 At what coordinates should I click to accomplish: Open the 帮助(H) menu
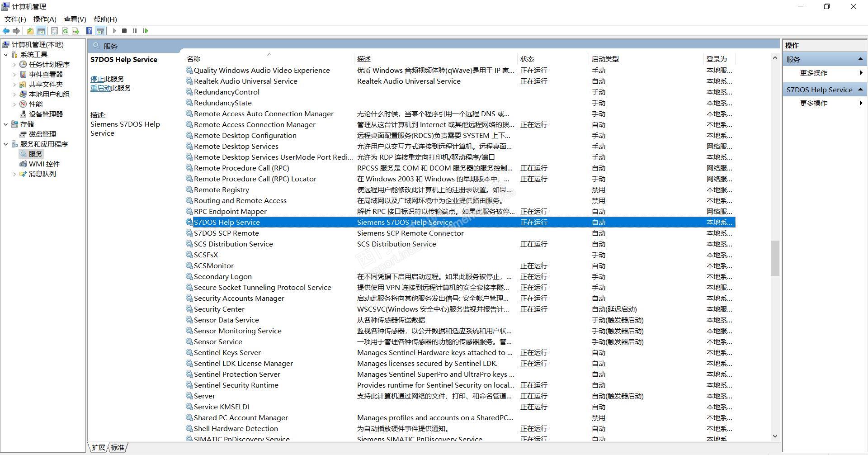tap(105, 19)
